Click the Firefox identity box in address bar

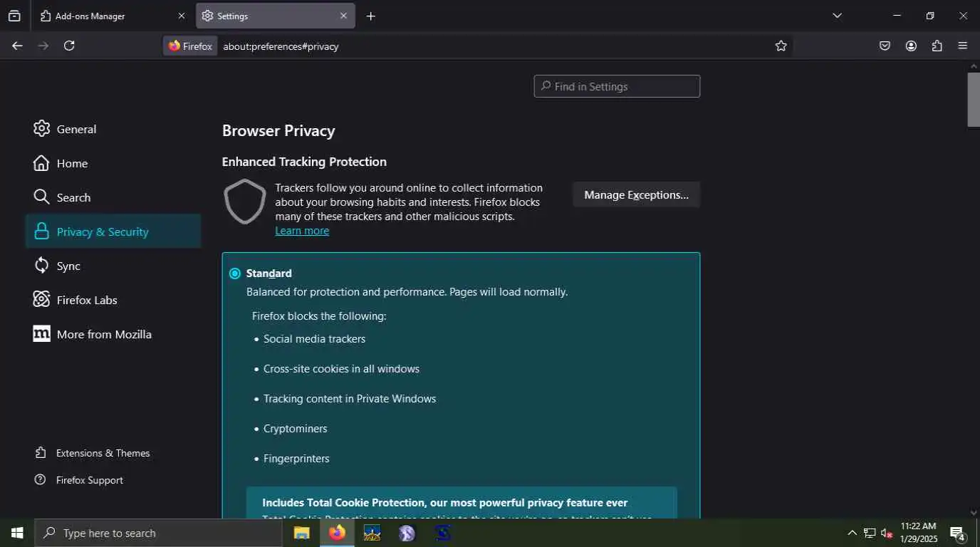click(x=190, y=46)
